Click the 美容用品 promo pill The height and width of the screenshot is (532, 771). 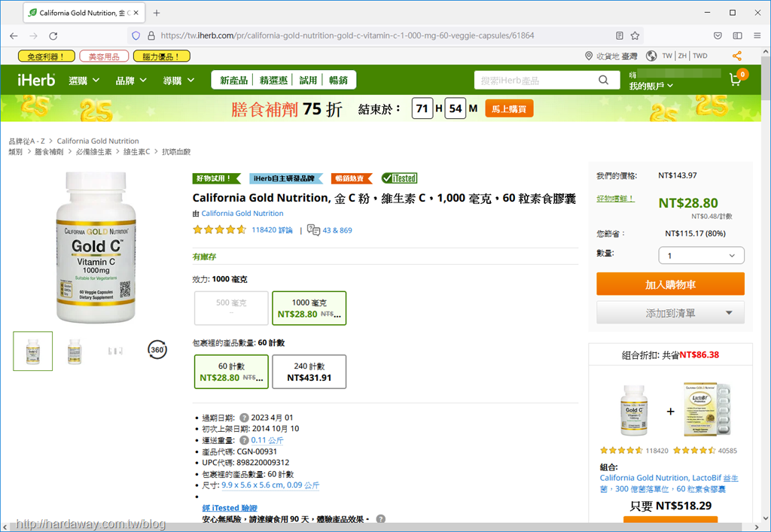(104, 56)
